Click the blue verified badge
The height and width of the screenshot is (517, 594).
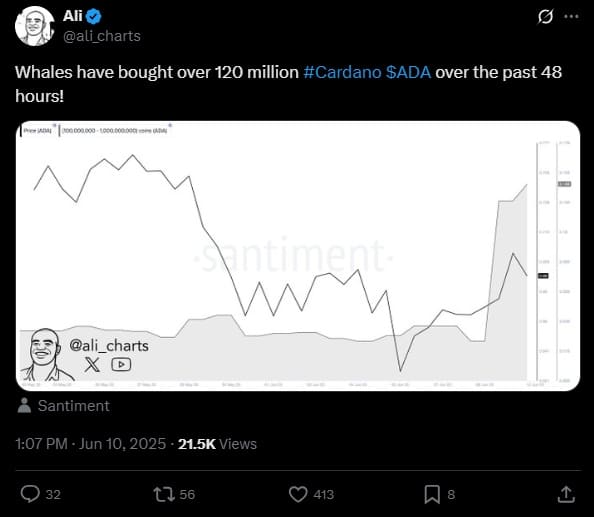(94, 16)
